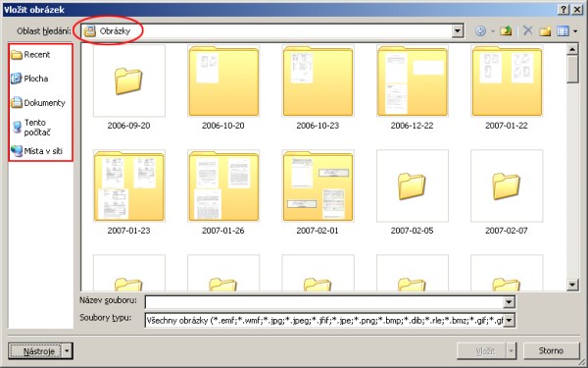Go up one folder level icon
588x368 pixels.
click(x=506, y=30)
